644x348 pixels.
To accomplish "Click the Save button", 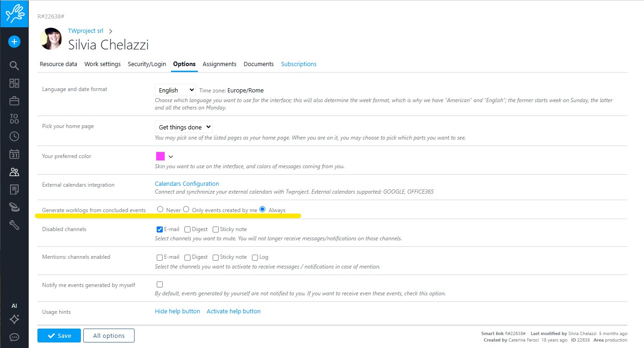I will (59, 336).
